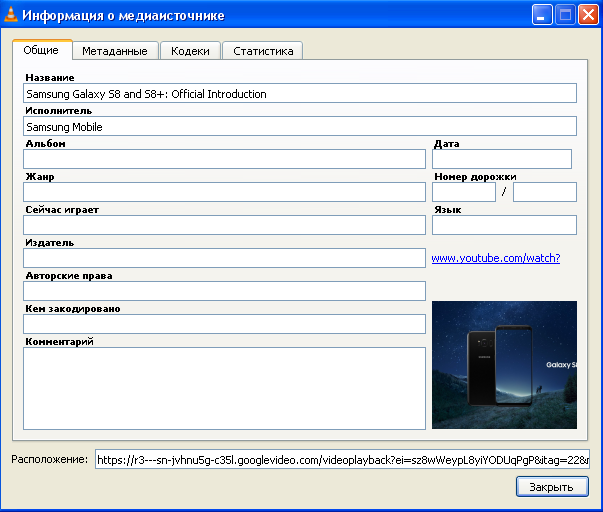The width and height of the screenshot is (603, 512).
Task: Focus the Кем закодировано field
Action: point(224,324)
